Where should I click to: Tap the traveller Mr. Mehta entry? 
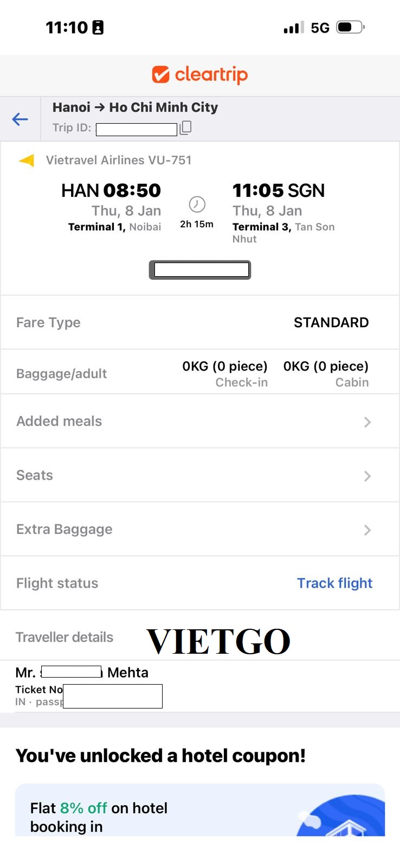tap(82, 673)
